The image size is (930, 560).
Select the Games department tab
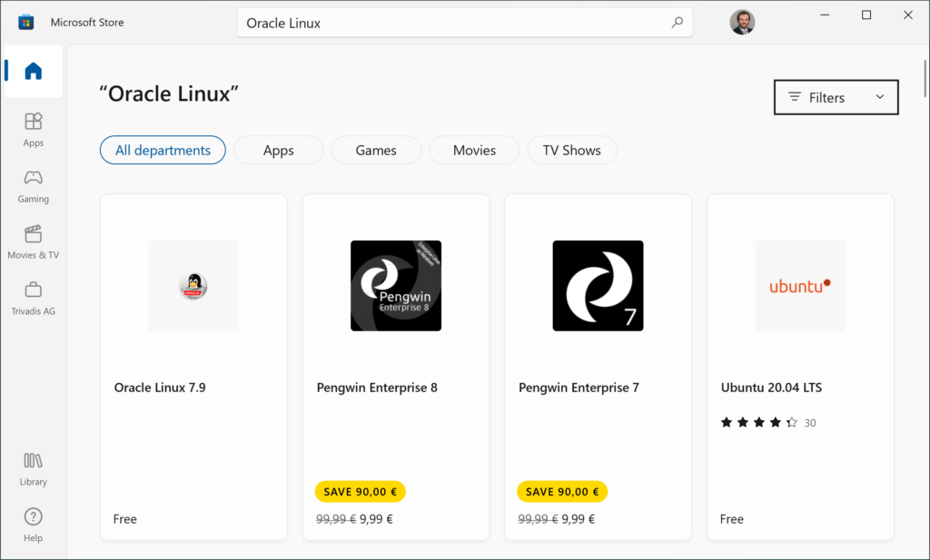pos(376,150)
